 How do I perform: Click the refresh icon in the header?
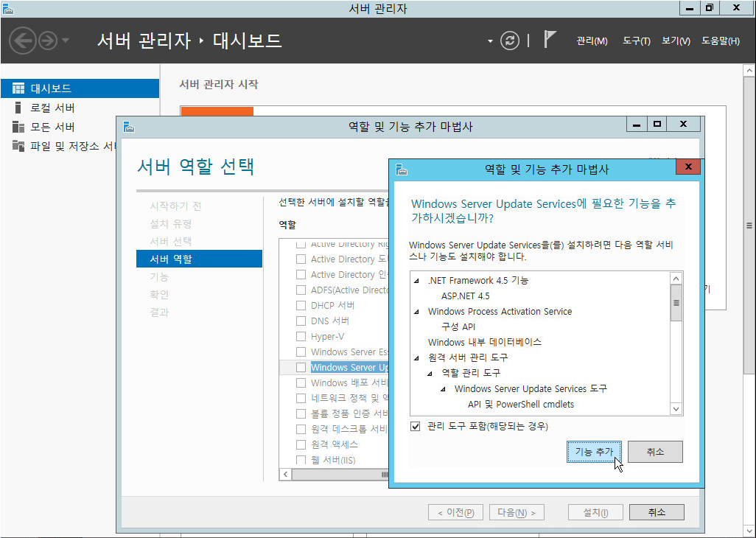(510, 41)
